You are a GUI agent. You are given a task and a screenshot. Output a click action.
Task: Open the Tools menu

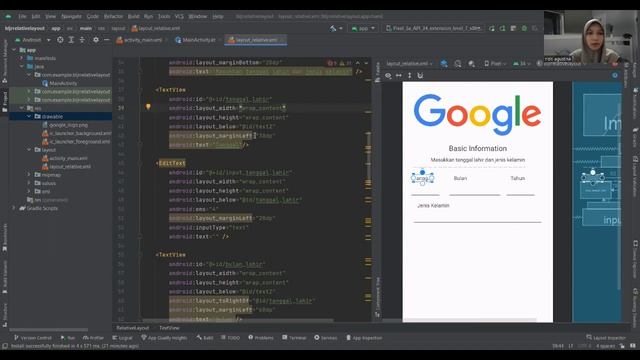pos(164,16)
